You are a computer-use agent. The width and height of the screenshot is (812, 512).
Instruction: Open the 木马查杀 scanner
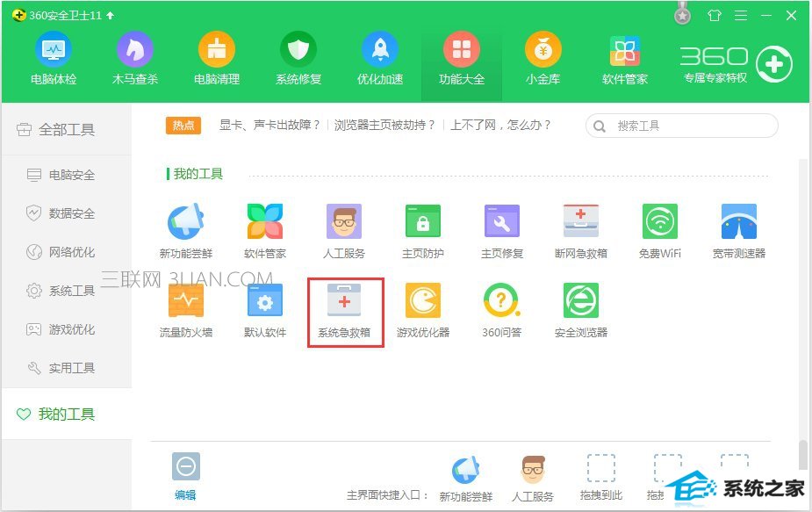tap(134, 59)
